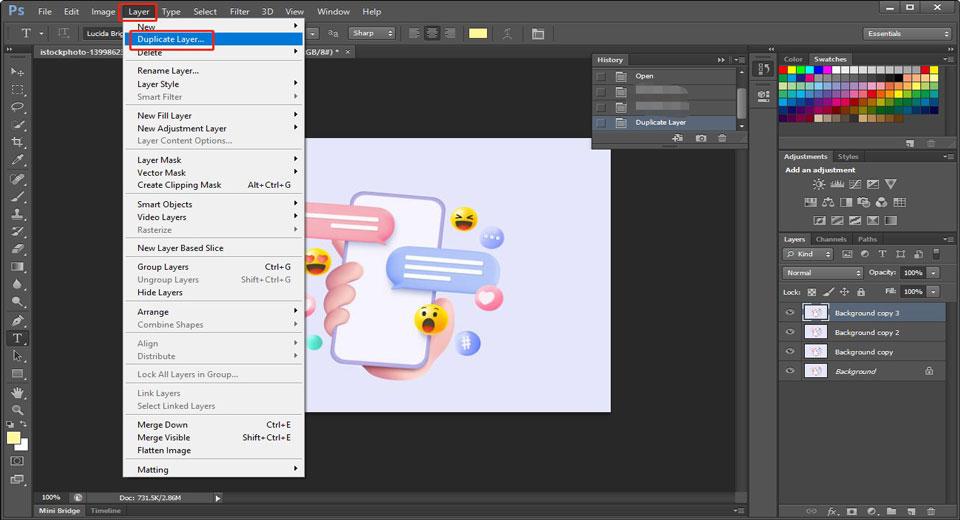The width and height of the screenshot is (960, 520).
Task: Create warped text icon in options bar
Action: tap(507, 34)
